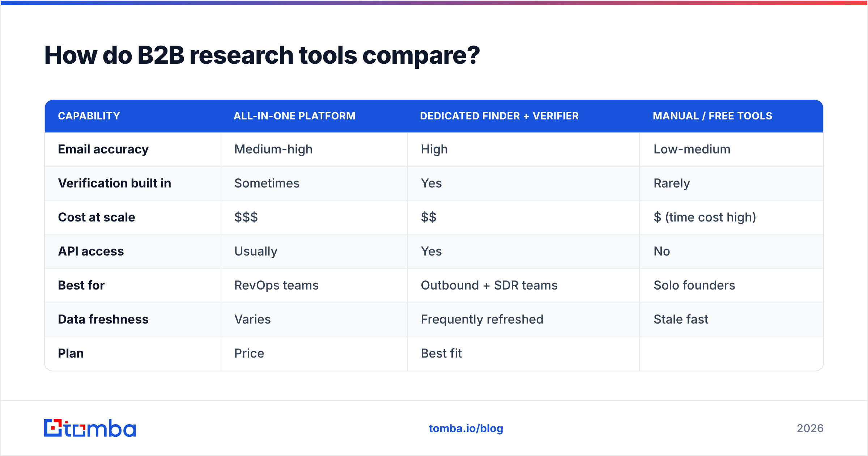Click the tomba logo

[x=90, y=428]
